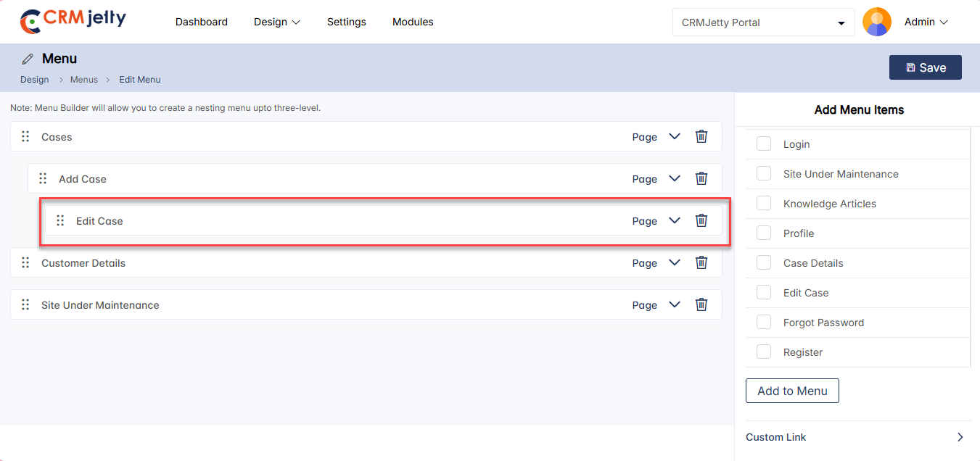Click trash icon for Site Under Maintenance row
The width and height of the screenshot is (980, 461).
701,304
